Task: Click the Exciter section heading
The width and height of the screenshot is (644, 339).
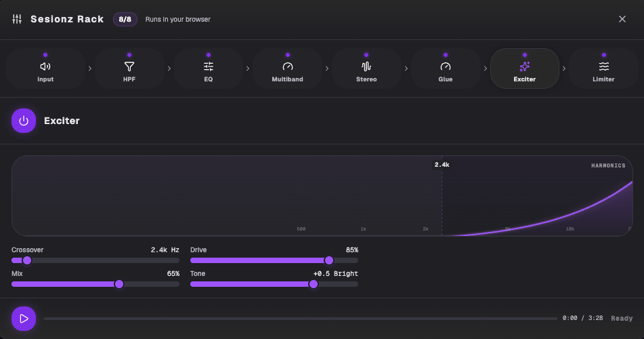Action: [62, 121]
